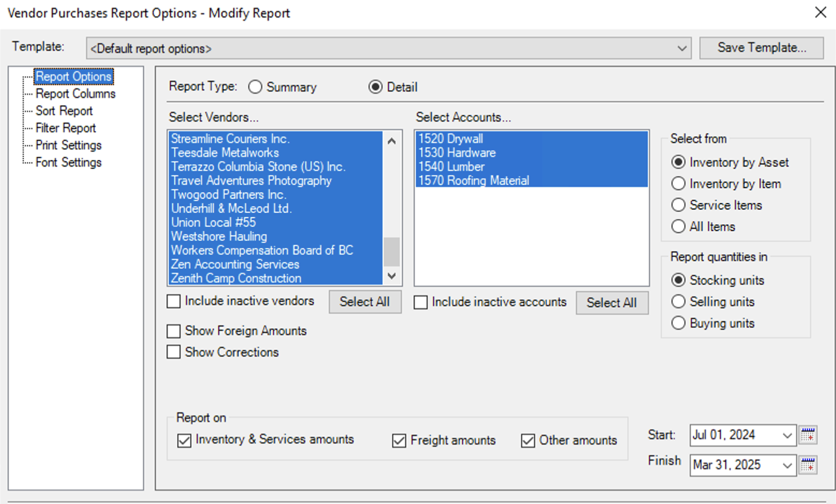836x504 pixels.
Task: Set report quantities to Buying units
Action: pos(678,323)
